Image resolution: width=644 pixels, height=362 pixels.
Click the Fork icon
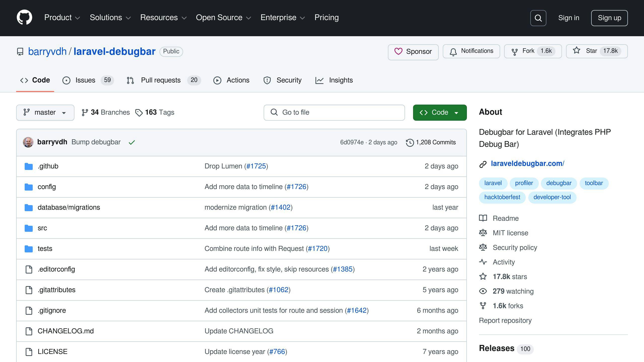(515, 51)
